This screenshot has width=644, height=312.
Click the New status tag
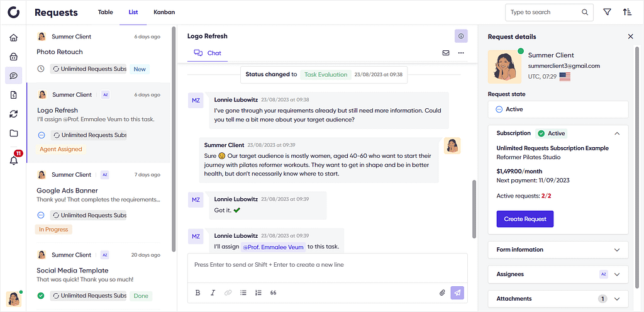pyautogui.click(x=140, y=69)
